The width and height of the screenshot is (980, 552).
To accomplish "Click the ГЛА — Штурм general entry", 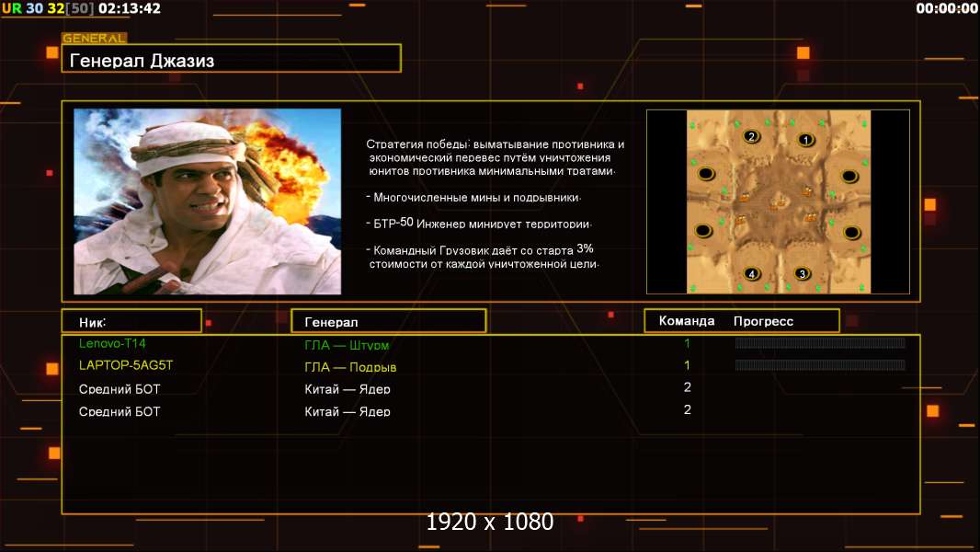I will (x=347, y=344).
